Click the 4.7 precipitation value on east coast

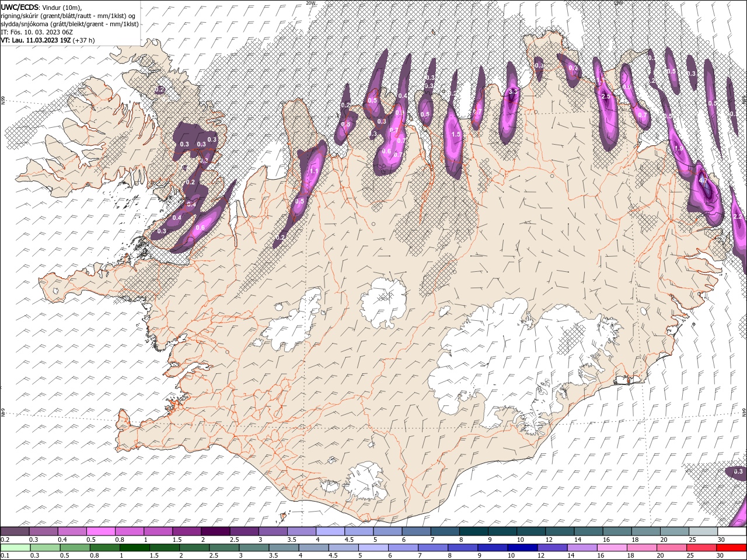point(703,181)
